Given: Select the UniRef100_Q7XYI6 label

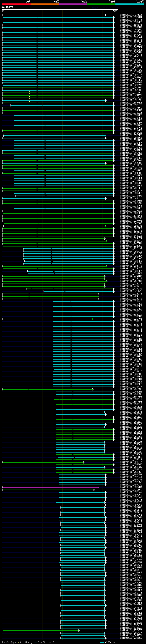Looking at the screenshot, I should 131,286.
